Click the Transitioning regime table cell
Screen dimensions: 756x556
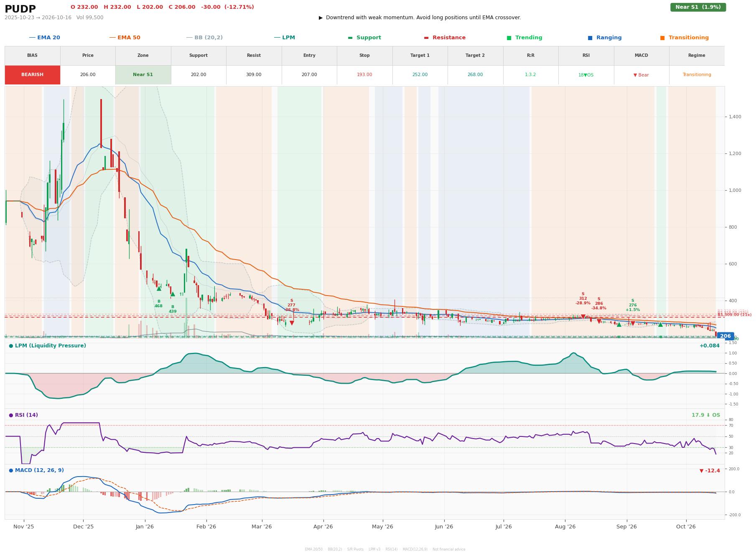point(697,75)
